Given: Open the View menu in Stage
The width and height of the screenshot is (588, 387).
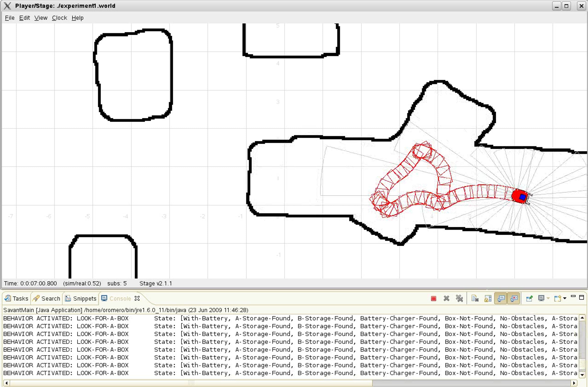Looking at the screenshot, I should [x=41, y=18].
